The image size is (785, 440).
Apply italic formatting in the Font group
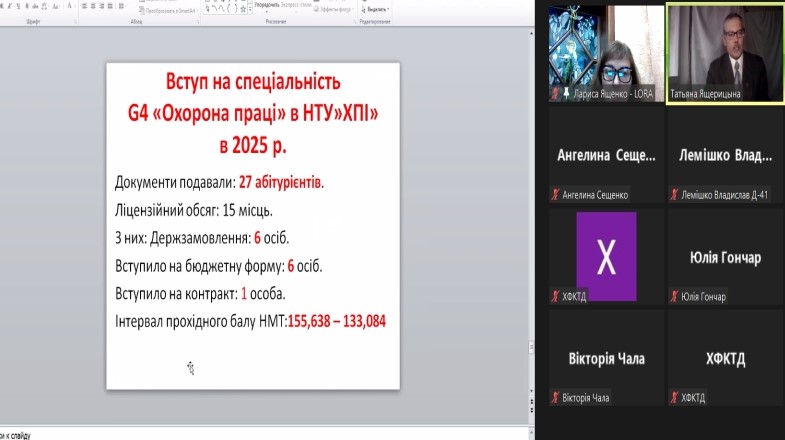coord(10,6)
